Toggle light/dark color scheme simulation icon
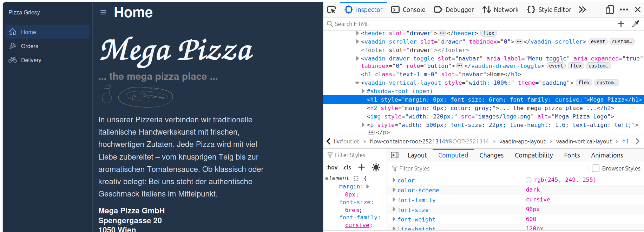Viewport: 644px width, 232px height. 376,167
